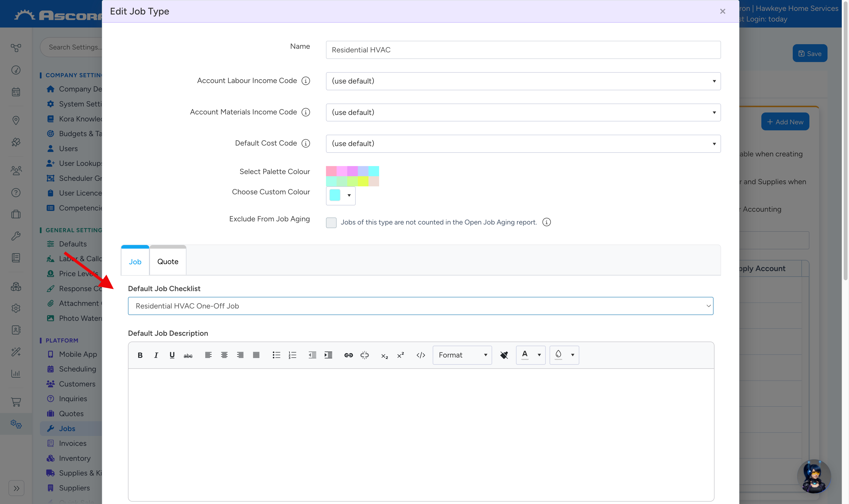Viewport: 849px width, 504px height.
Task: Open the HTML code view
Action: pyautogui.click(x=421, y=355)
